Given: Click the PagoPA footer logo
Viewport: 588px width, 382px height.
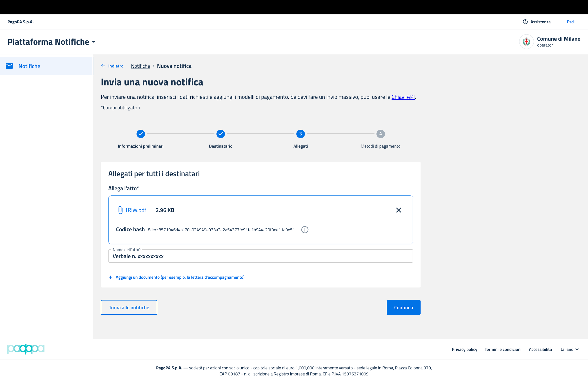Looking at the screenshot, I should coord(26,349).
